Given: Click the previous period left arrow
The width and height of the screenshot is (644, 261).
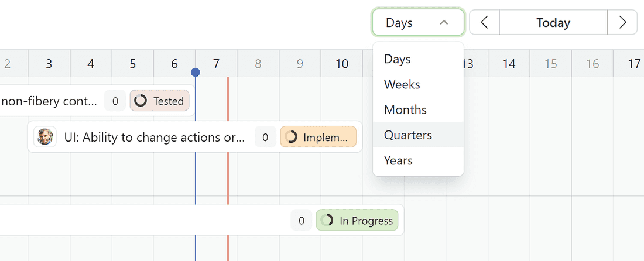Looking at the screenshot, I should pyautogui.click(x=484, y=23).
